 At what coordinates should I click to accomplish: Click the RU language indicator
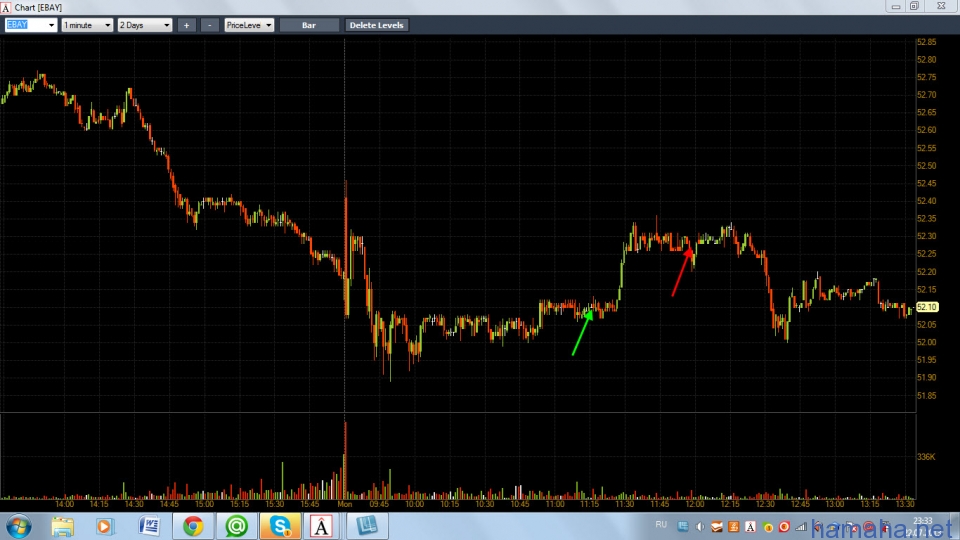click(661, 525)
